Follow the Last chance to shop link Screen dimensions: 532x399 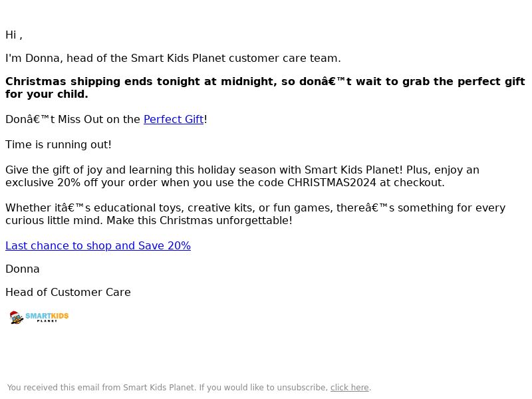click(x=98, y=245)
